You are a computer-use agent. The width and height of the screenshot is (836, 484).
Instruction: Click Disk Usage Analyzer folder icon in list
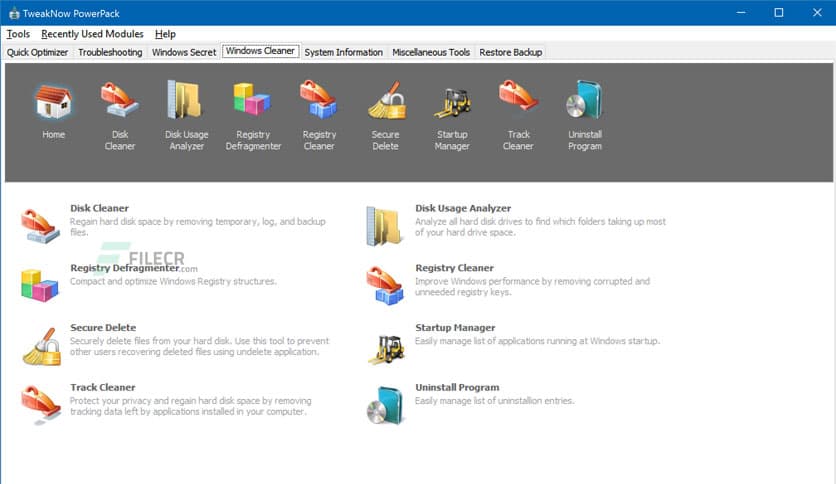(384, 227)
